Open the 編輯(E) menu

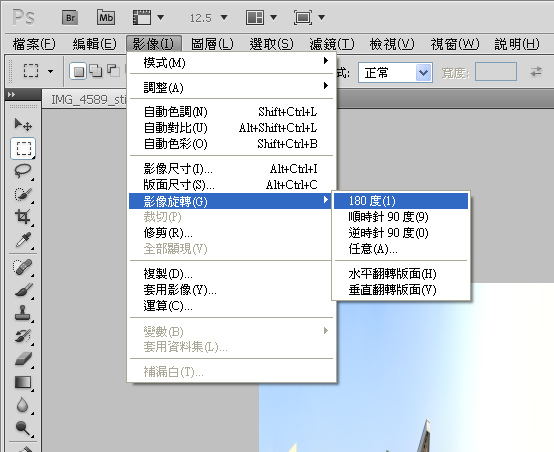94,44
